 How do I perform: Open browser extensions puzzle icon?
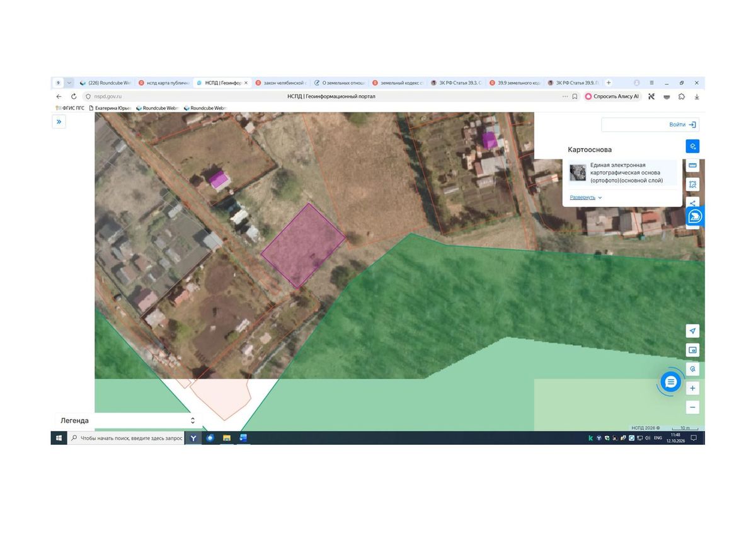coord(682,96)
